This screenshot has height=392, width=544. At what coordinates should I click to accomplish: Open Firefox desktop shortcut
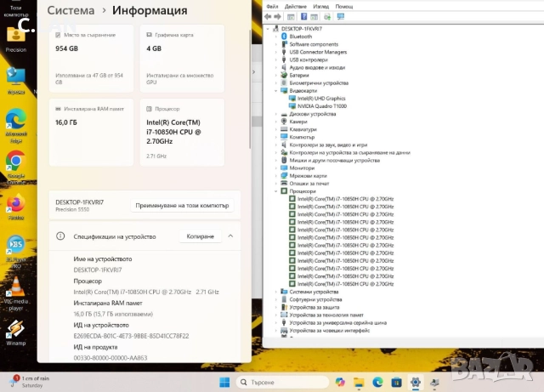(15, 207)
